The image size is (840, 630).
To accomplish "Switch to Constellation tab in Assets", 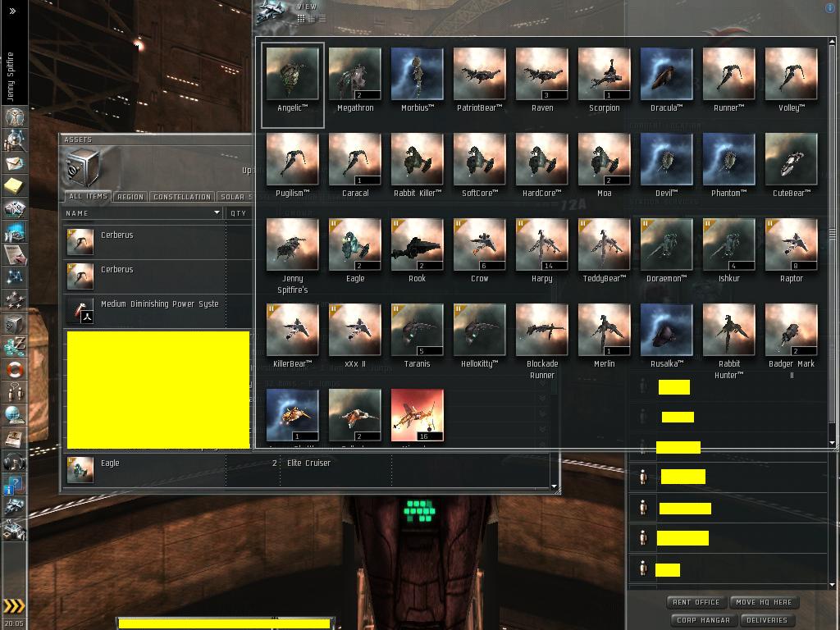I will point(182,197).
